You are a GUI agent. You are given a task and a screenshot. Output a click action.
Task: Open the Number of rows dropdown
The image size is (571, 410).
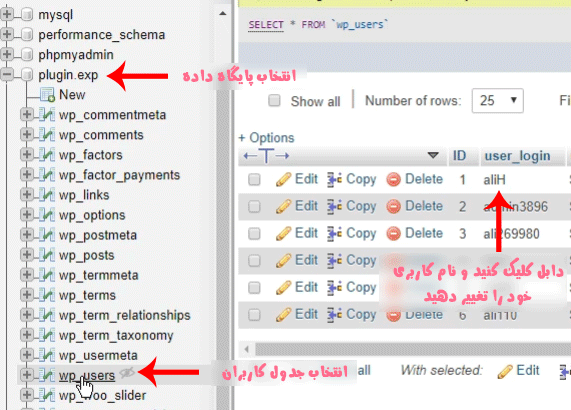497,100
